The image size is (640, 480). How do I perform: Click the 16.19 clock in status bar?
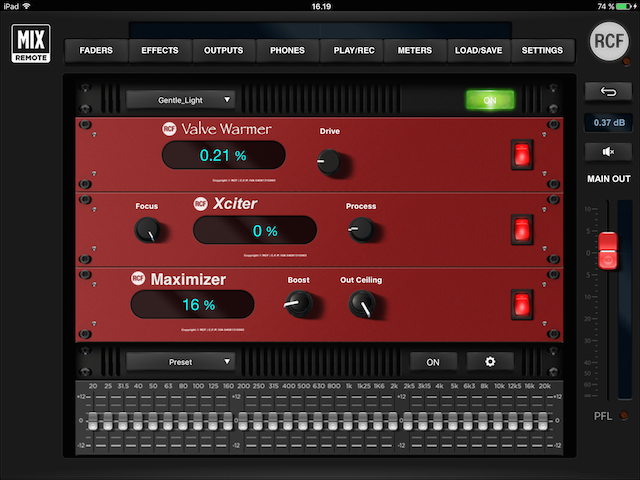tap(321, 6)
